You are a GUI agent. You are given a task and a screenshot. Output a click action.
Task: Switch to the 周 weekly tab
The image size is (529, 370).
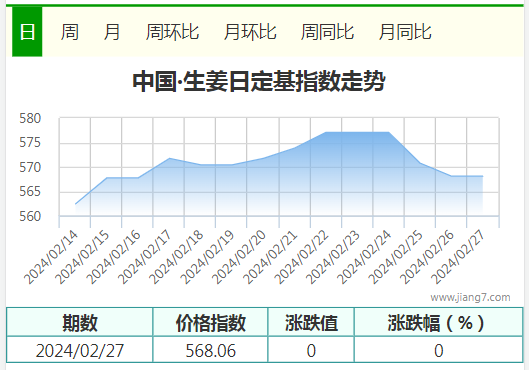pos(70,32)
